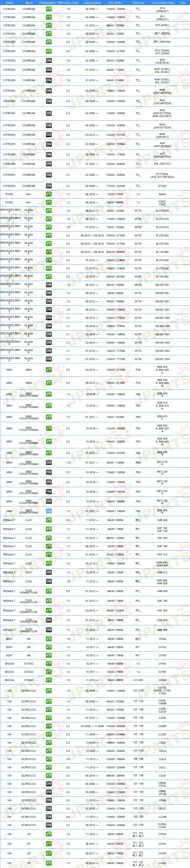Click the diesel ON icon in the 4HL (DW12C) row

(49, 164)
